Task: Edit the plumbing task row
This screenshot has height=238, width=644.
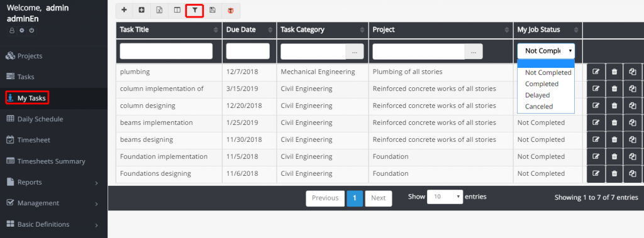Action: click(x=596, y=72)
